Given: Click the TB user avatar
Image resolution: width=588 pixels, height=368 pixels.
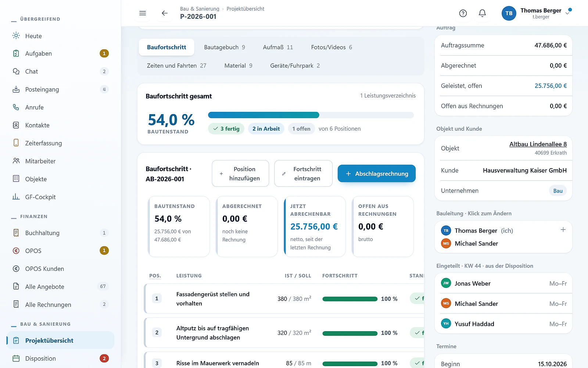Looking at the screenshot, I should [x=509, y=13].
